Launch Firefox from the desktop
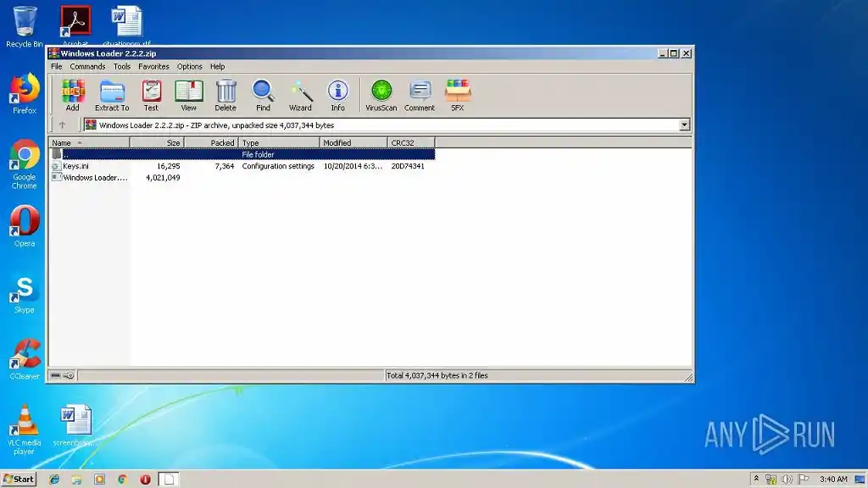868x488 pixels. pyautogui.click(x=23, y=89)
